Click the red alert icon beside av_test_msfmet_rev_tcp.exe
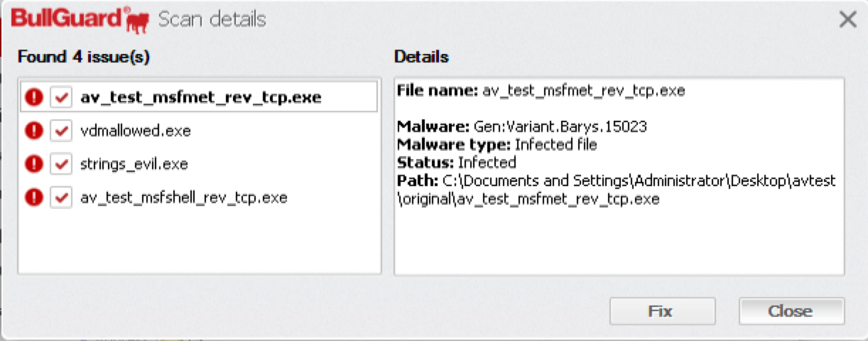The height and width of the screenshot is (341, 868). coord(33,97)
